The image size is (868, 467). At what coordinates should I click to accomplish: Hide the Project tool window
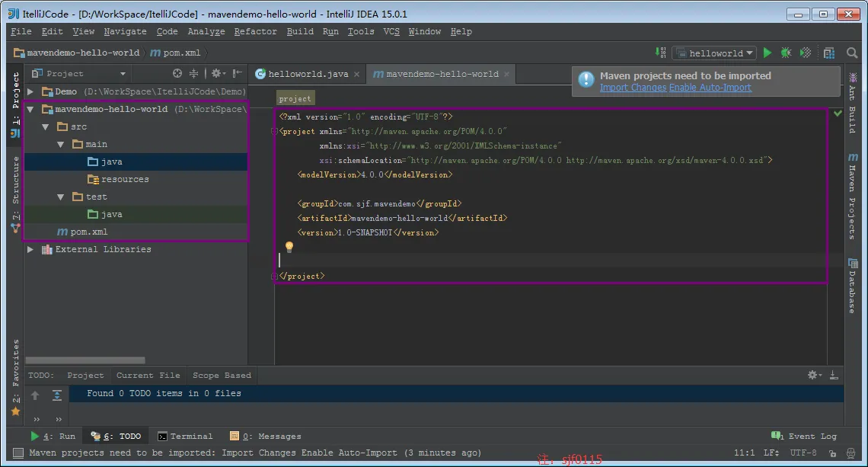(237, 73)
